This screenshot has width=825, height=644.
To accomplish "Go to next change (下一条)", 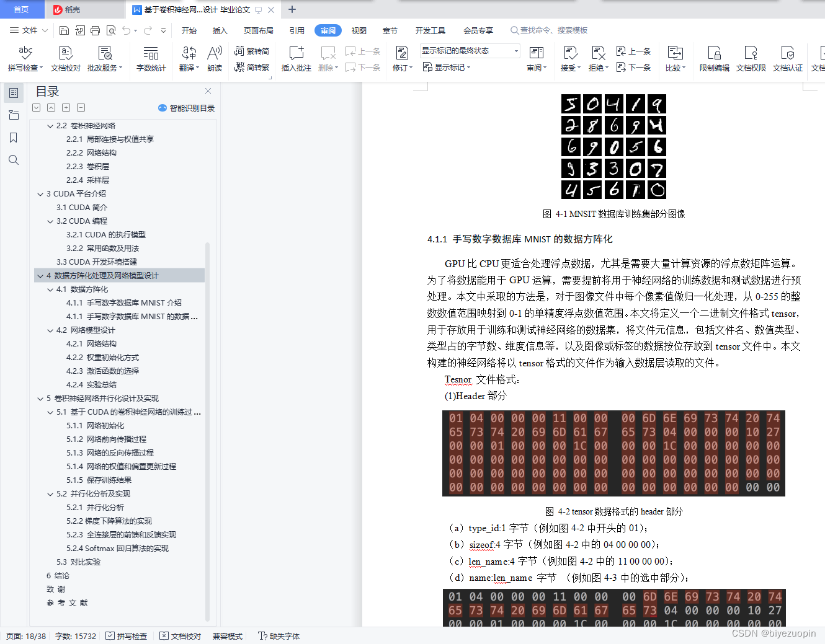I will pyautogui.click(x=633, y=67).
